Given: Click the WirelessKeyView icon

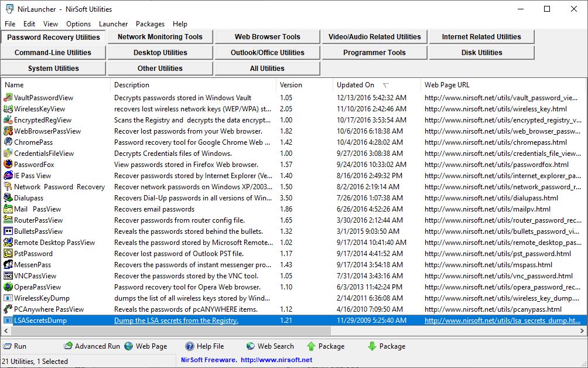Looking at the screenshot, I should (x=8, y=109).
